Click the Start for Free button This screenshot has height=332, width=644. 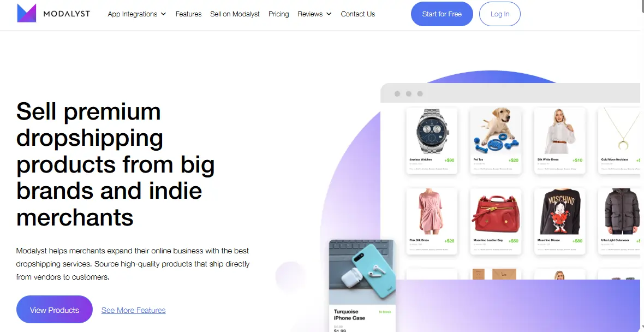tap(442, 14)
